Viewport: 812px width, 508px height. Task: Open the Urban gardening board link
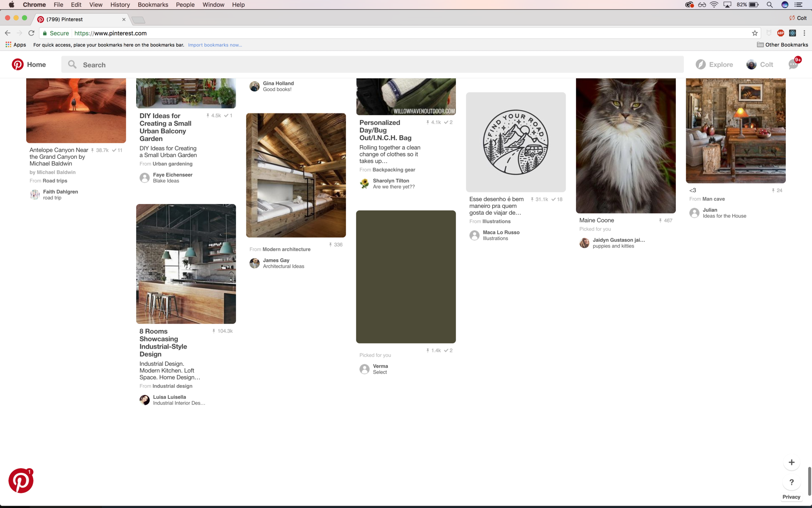pyautogui.click(x=172, y=164)
